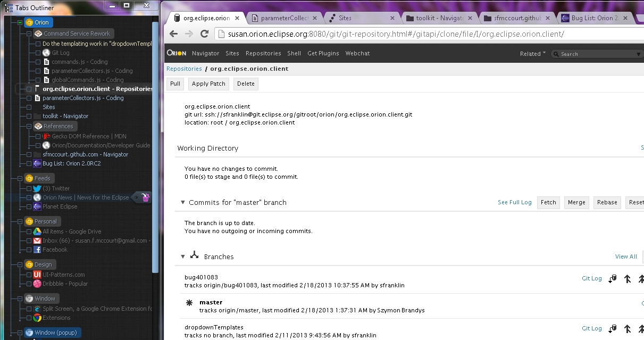Open the Related dropdown in Orion header

coord(533,54)
